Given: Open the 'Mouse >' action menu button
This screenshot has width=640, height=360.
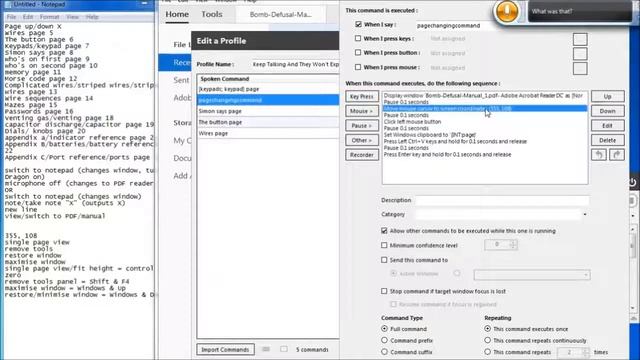Looking at the screenshot, I should [x=362, y=111].
